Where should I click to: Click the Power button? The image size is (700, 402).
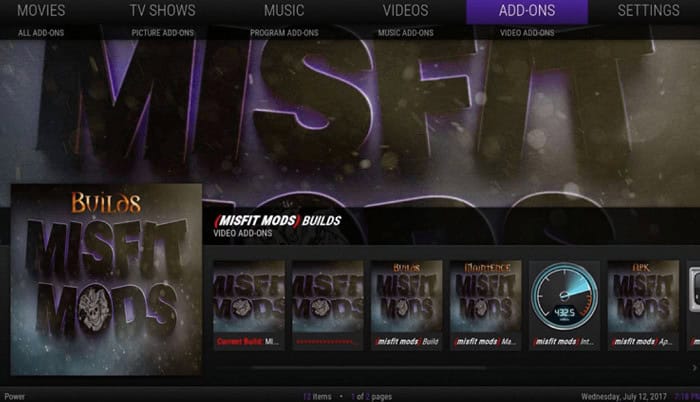pyautogui.click(x=14, y=396)
